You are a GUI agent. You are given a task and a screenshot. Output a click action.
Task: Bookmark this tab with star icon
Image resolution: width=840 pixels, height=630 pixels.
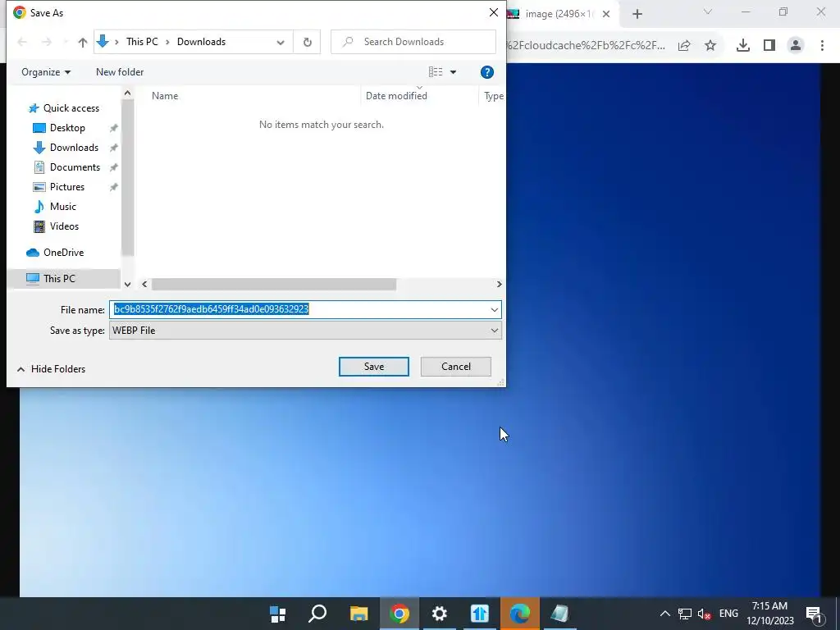tap(710, 46)
